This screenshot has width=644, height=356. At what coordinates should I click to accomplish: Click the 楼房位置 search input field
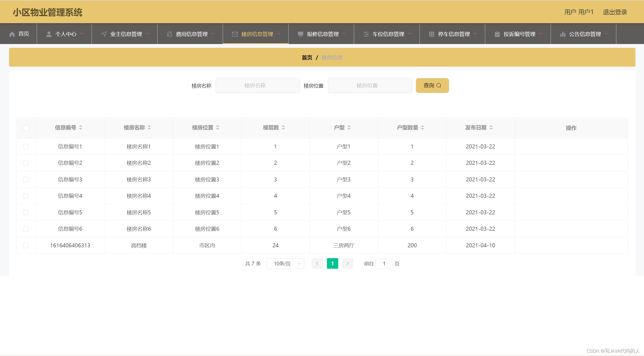(369, 86)
